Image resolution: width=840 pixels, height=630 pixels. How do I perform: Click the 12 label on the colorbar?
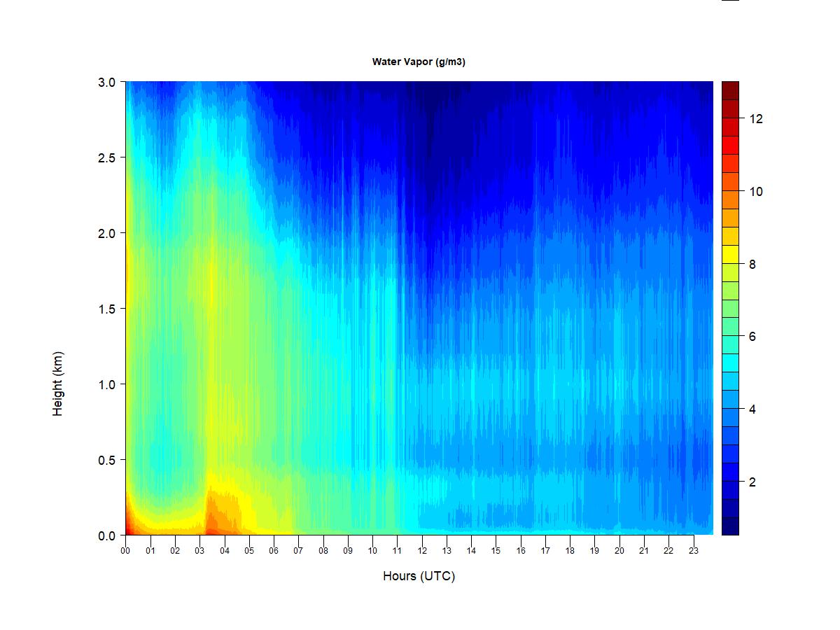(x=755, y=119)
